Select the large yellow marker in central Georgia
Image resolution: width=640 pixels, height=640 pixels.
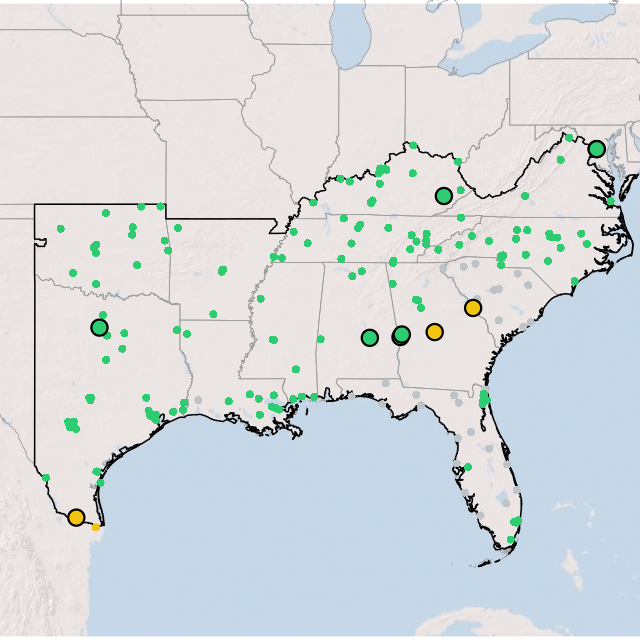click(435, 332)
